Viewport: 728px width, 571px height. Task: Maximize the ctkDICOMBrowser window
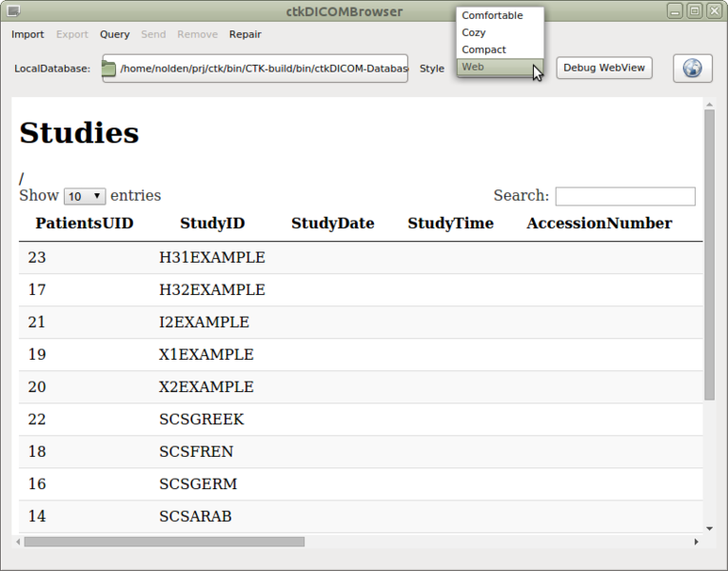tap(694, 11)
